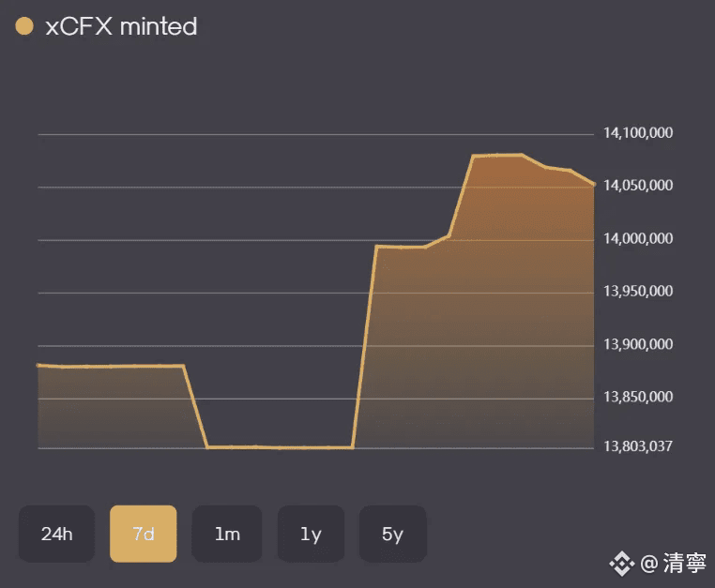
Task: Click the xCFX minted legend label
Action: tap(121, 27)
